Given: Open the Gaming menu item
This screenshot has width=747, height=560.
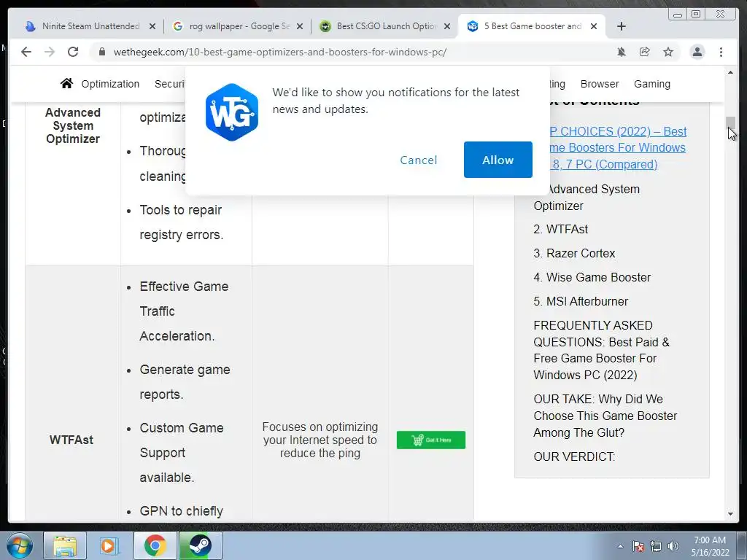Looking at the screenshot, I should [651, 84].
